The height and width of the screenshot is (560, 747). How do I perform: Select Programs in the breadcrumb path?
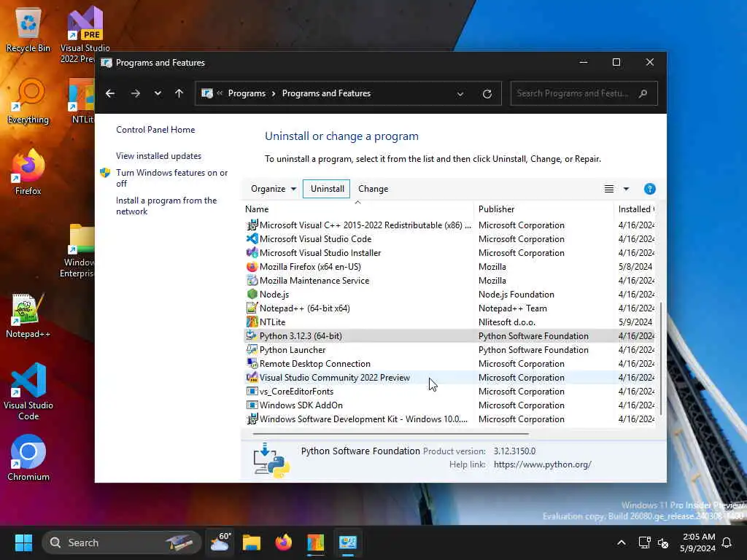(247, 93)
